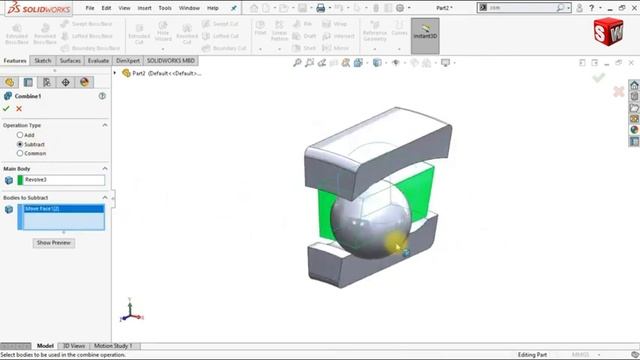Open the Appearances color ball task pane icon
Image resolution: width=640 pixels, height=360 pixels.
click(634, 130)
